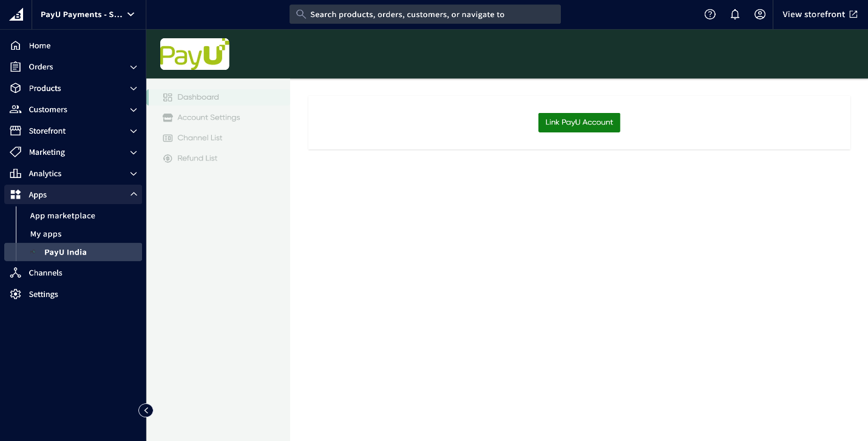Open the notifications bell icon

tap(735, 15)
